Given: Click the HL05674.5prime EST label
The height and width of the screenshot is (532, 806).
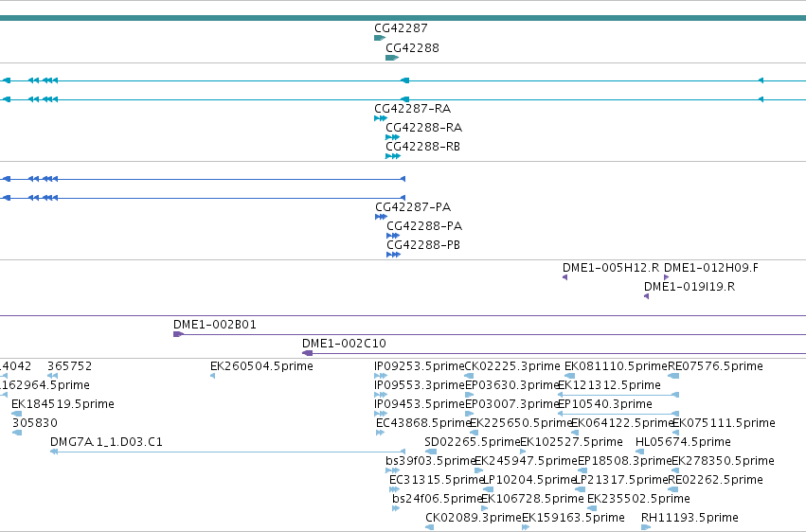Looking at the screenshot, I should click(x=683, y=442).
